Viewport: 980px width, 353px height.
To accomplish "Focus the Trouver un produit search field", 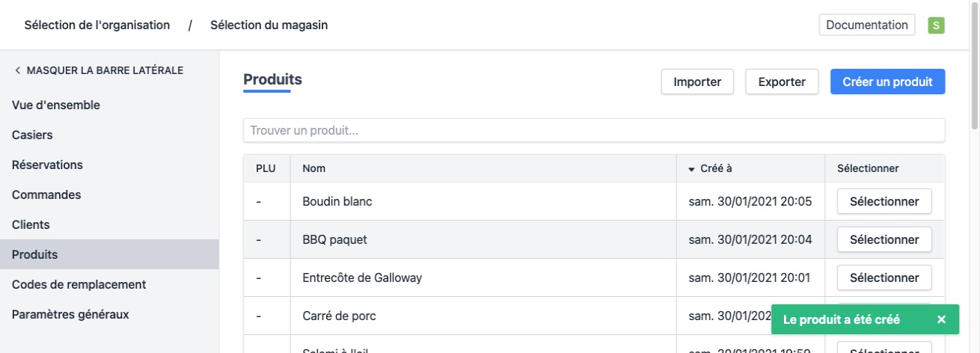I will [594, 131].
